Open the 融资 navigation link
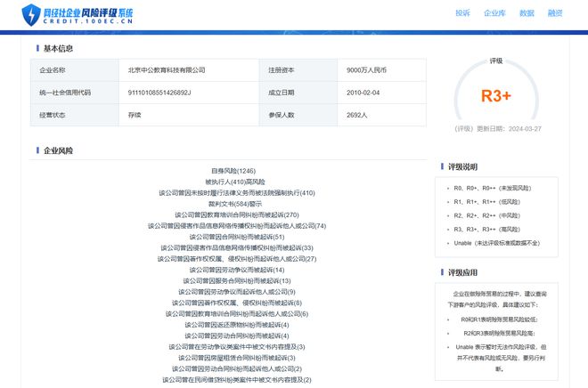 coord(555,13)
